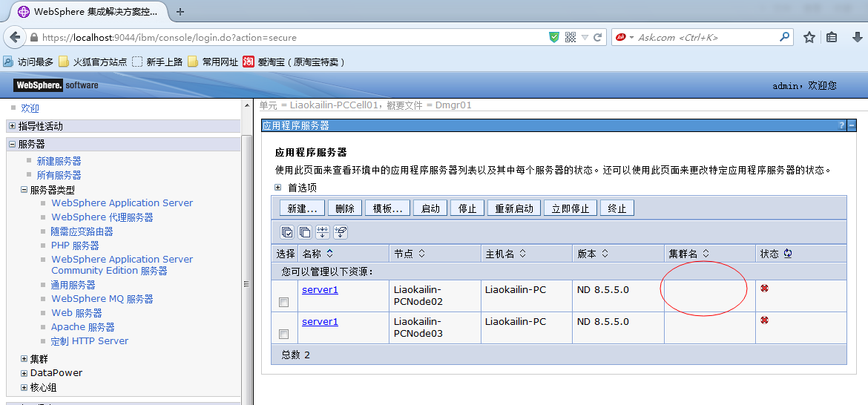This screenshot has height=405, width=868.
Task: Open the 随需应变路由器 link
Action: [x=82, y=231]
